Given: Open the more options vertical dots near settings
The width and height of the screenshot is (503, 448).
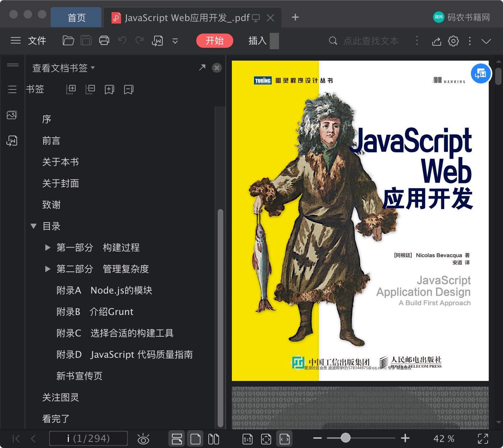Looking at the screenshot, I should tap(470, 41).
